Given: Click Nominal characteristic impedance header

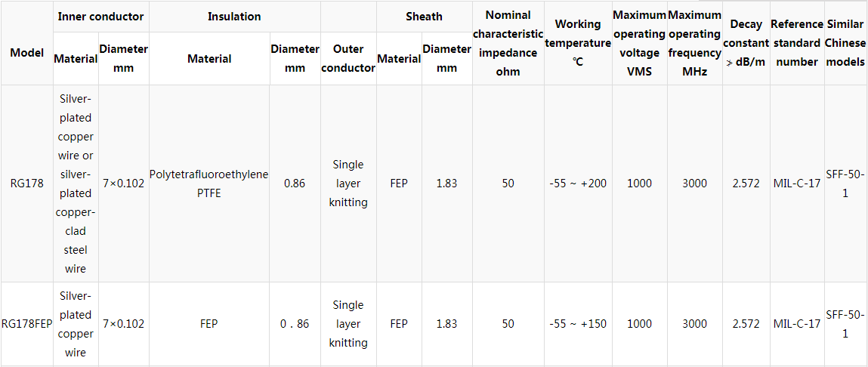Looking at the screenshot, I should 508,42.
